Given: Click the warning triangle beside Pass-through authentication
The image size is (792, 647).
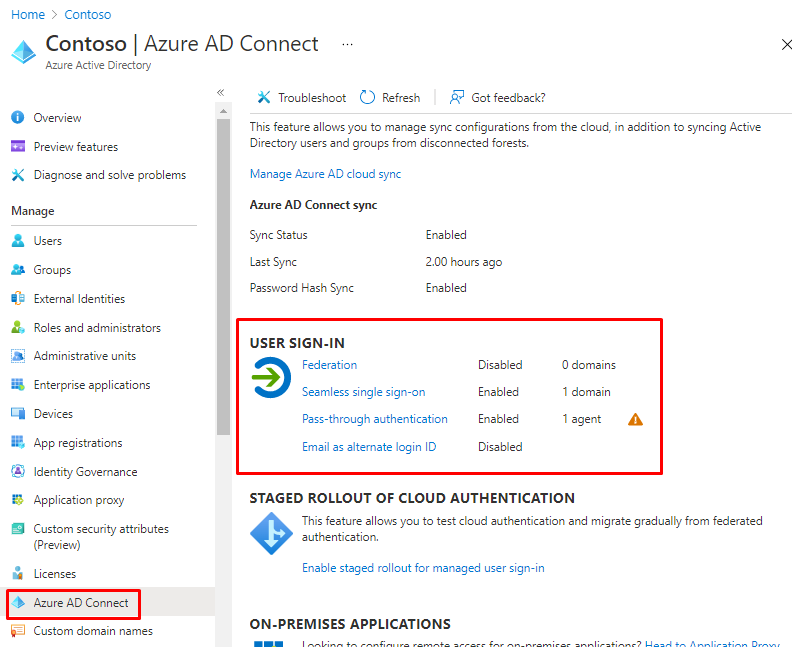Looking at the screenshot, I should pos(635,420).
